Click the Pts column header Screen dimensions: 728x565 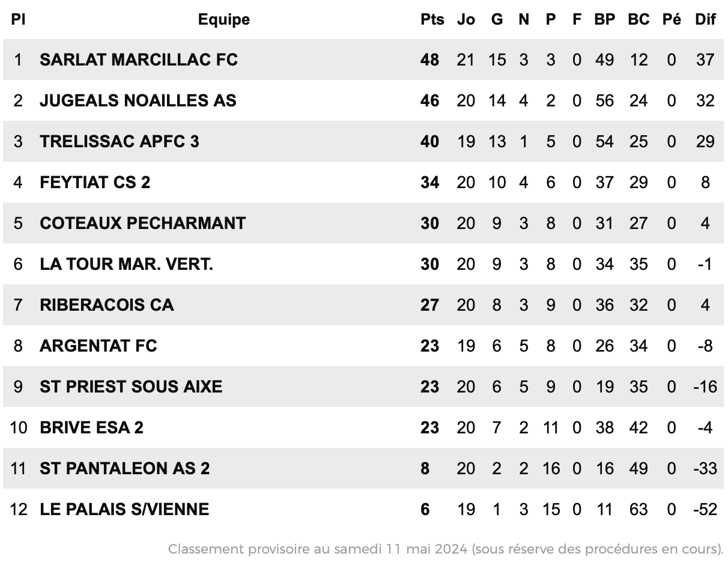432,19
